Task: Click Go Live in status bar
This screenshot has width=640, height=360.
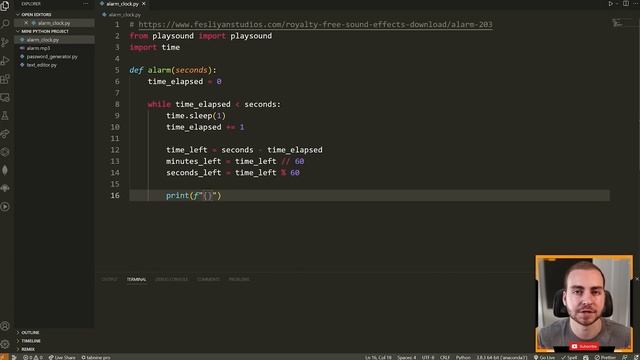Action: tap(544, 357)
